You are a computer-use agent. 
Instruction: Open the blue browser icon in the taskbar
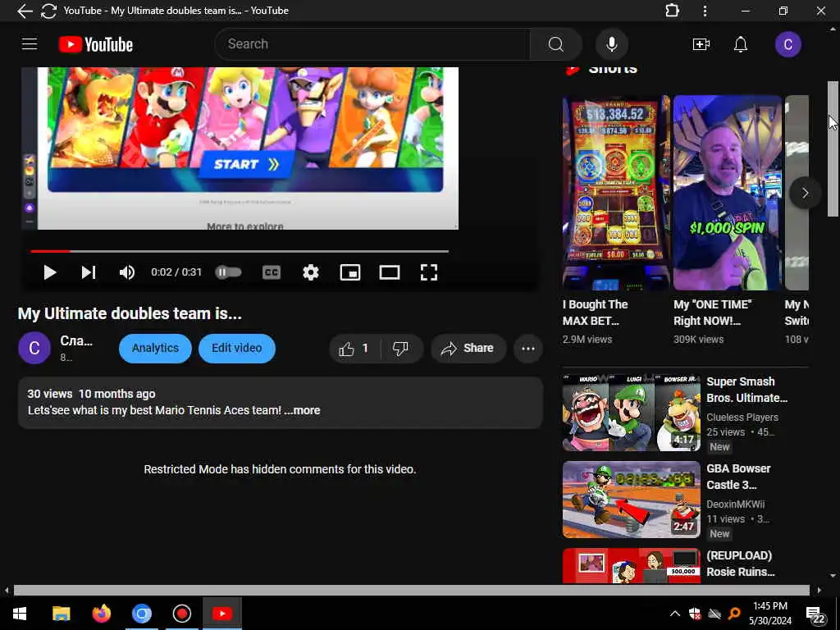click(x=141, y=614)
